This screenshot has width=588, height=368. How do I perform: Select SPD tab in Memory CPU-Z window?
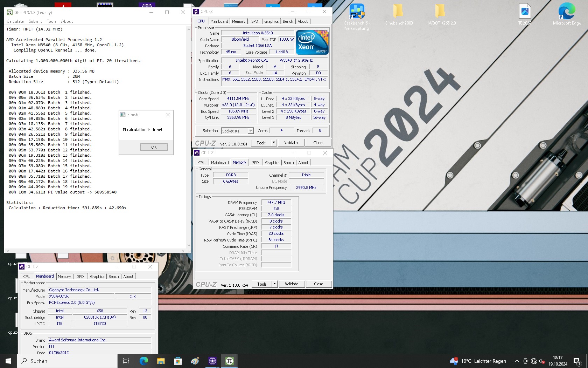255,163
